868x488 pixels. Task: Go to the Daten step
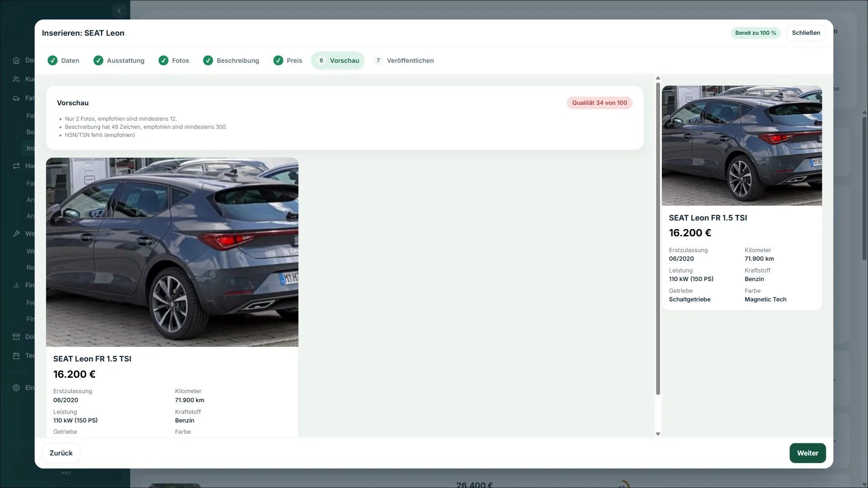tap(64, 61)
